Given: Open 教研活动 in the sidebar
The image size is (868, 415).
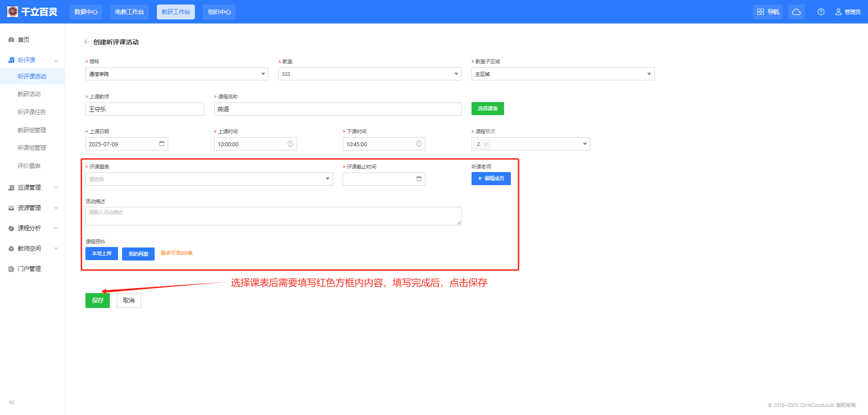Looking at the screenshot, I should point(29,94).
